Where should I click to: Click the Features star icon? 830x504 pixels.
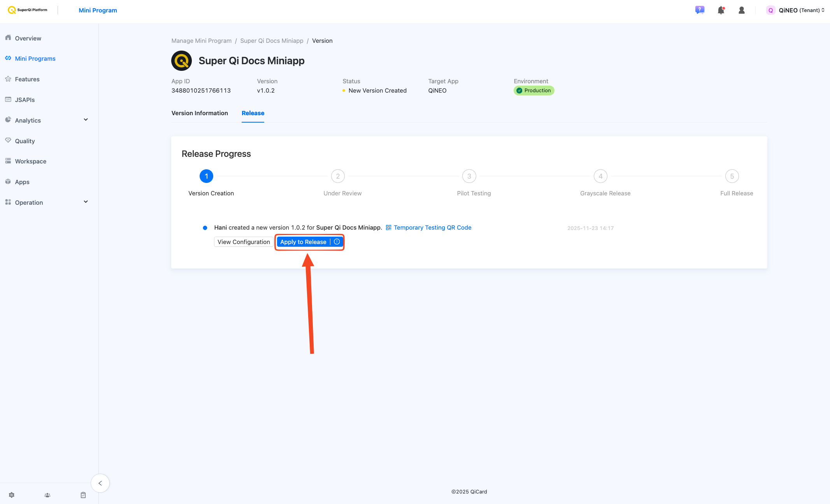point(8,79)
